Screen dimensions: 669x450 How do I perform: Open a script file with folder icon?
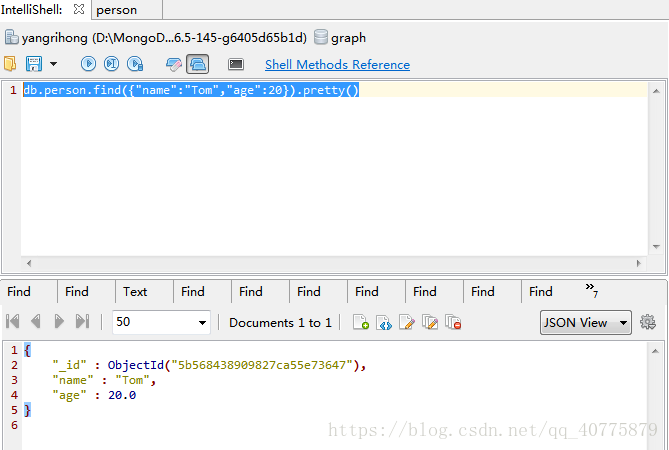click(10, 64)
